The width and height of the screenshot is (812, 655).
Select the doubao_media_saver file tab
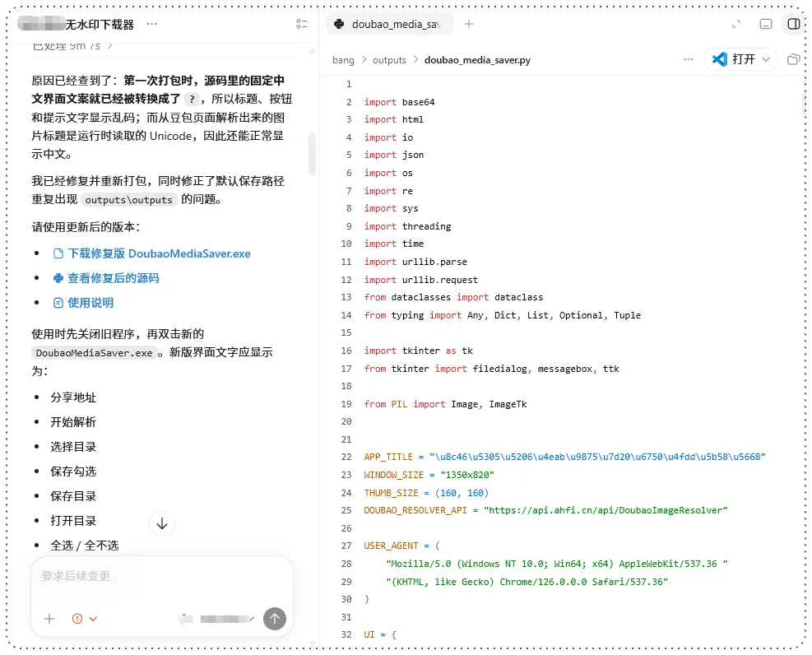coord(390,24)
